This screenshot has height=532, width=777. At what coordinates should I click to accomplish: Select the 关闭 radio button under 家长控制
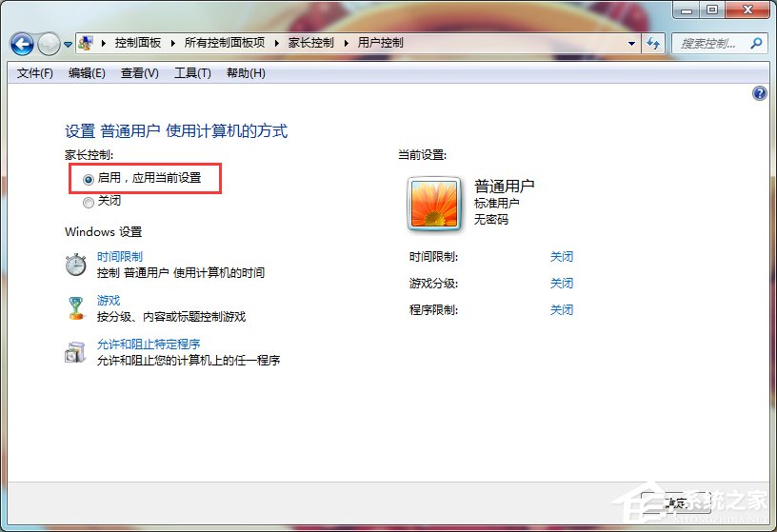click(89, 202)
